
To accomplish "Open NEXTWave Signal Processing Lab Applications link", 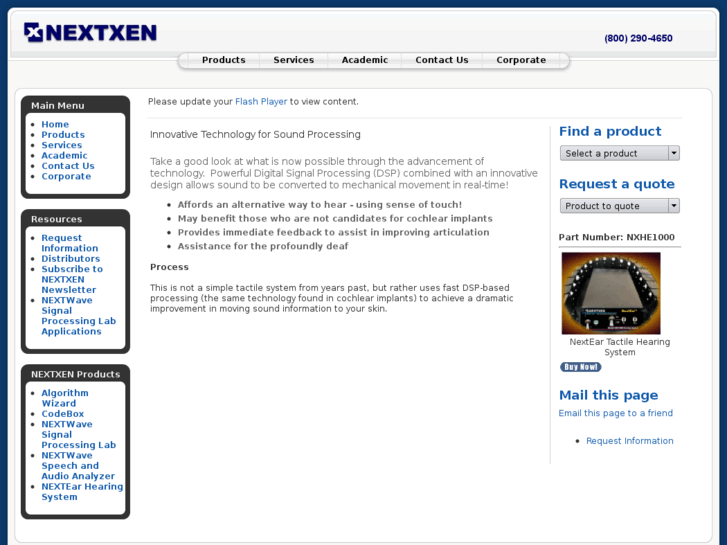I will click(78, 316).
